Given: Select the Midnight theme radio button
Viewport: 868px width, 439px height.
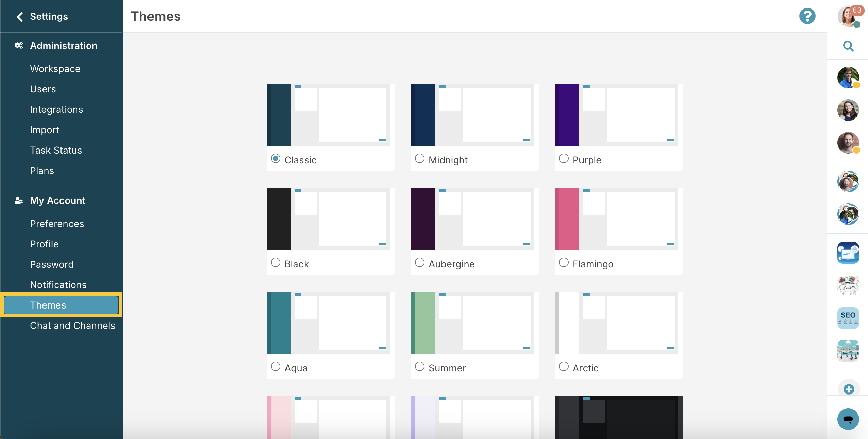Looking at the screenshot, I should click(420, 159).
